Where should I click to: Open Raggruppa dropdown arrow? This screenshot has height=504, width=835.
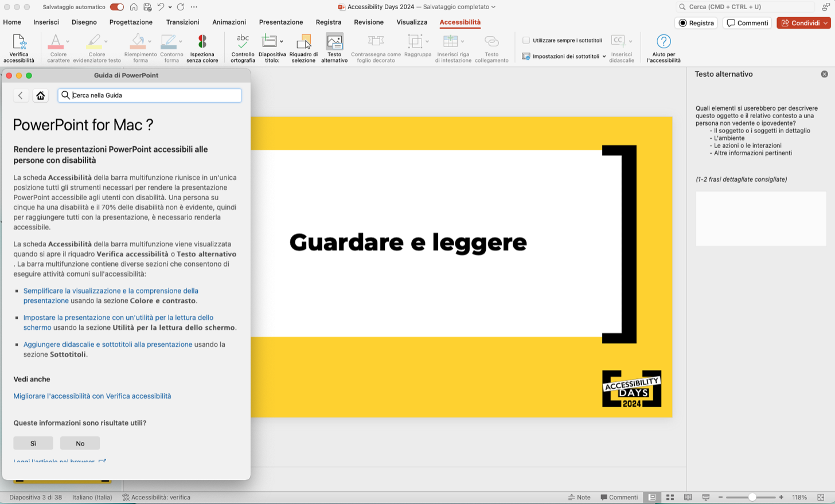[x=427, y=42]
